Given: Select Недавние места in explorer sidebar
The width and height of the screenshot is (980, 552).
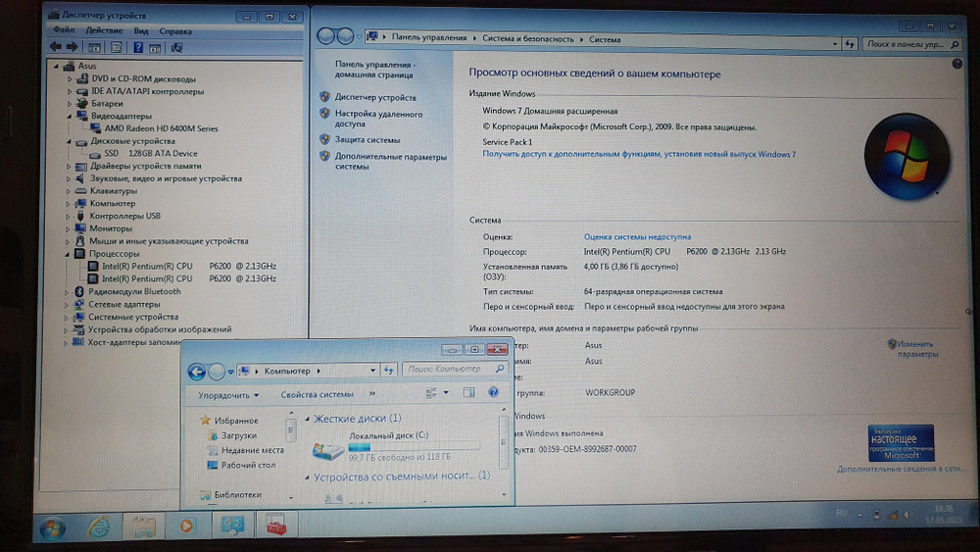Looking at the screenshot, I should click(x=253, y=450).
